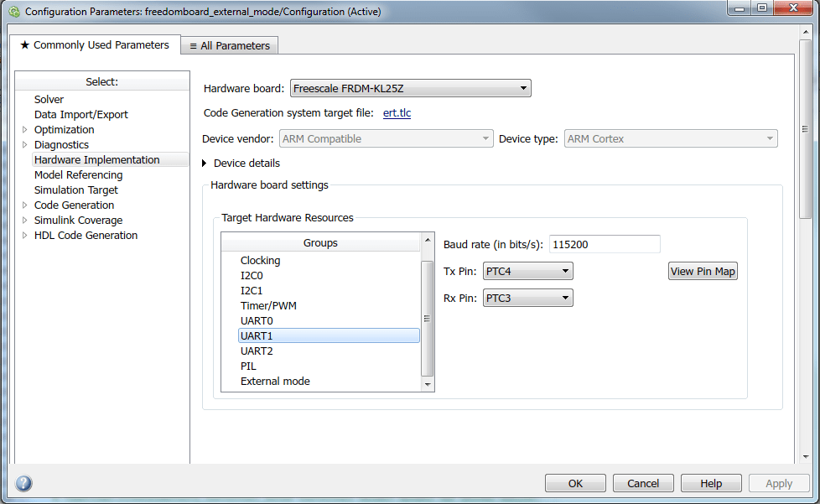Open the Rx Pin dropdown
820x504 pixels.
click(x=528, y=298)
